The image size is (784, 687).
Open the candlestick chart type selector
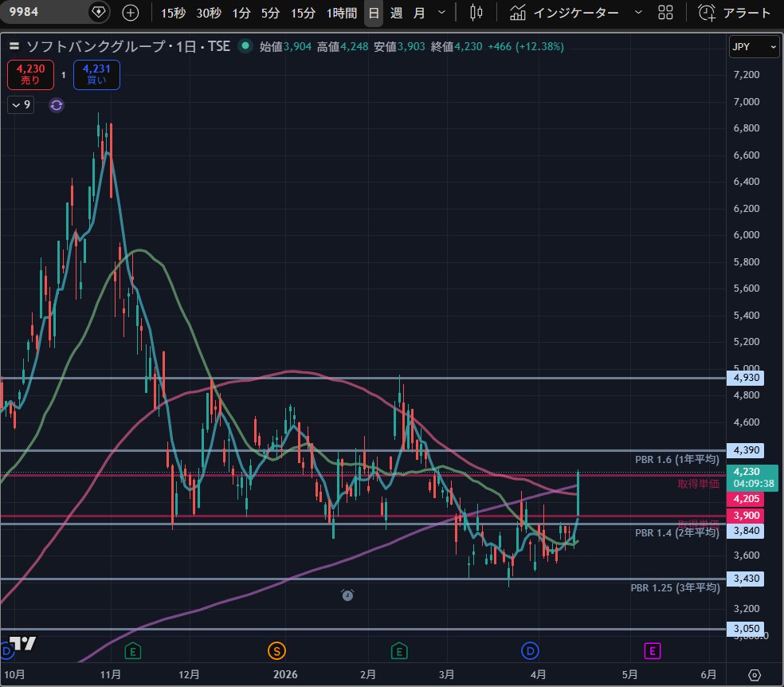476,13
